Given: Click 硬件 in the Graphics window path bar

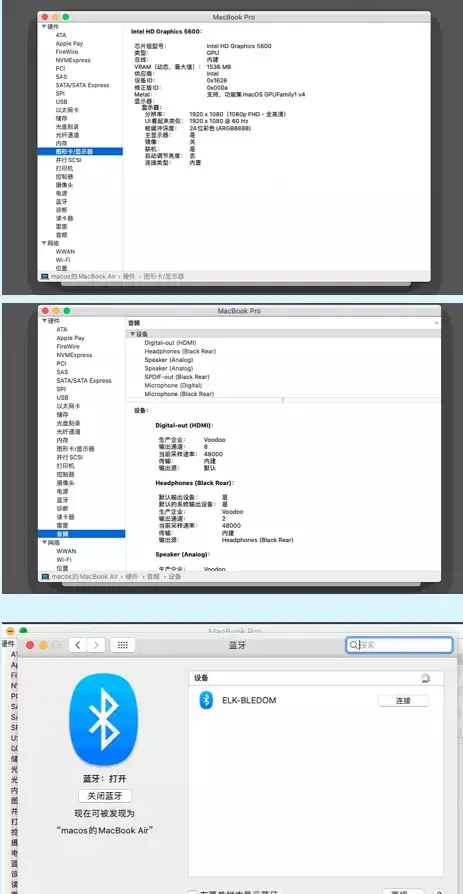Looking at the screenshot, I should click(129, 276).
